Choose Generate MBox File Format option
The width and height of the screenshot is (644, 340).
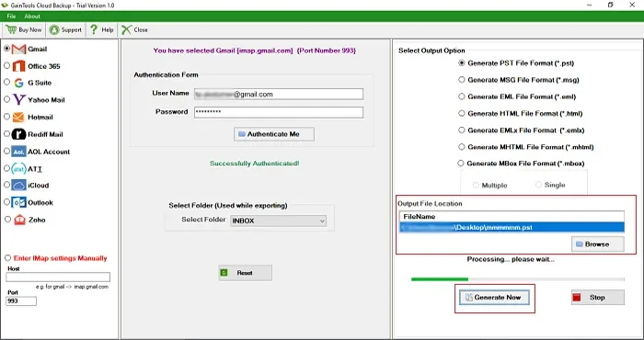coord(461,164)
